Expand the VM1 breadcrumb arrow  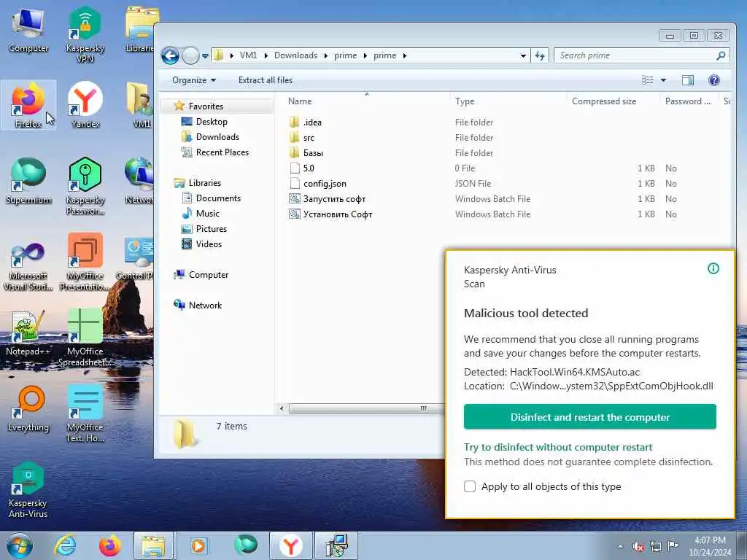click(x=265, y=55)
